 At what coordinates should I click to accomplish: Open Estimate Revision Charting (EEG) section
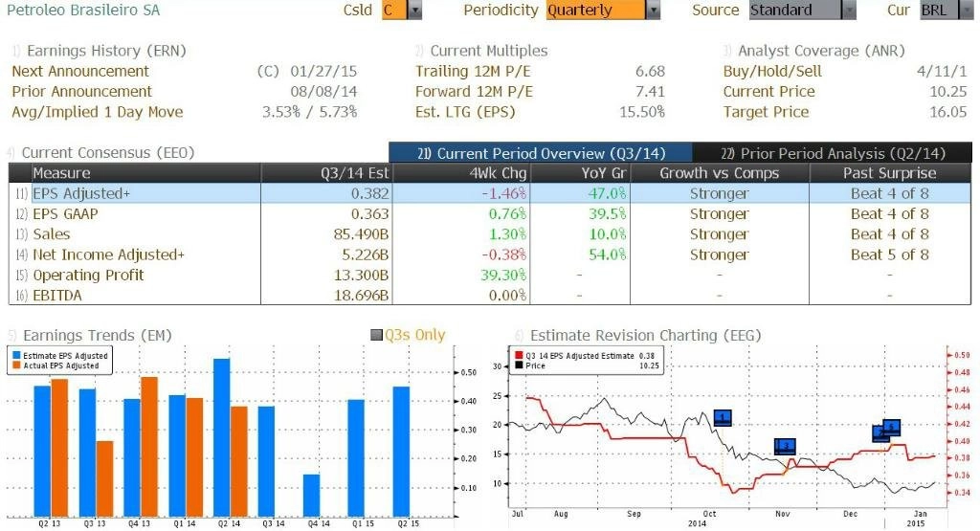tap(646, 336)
